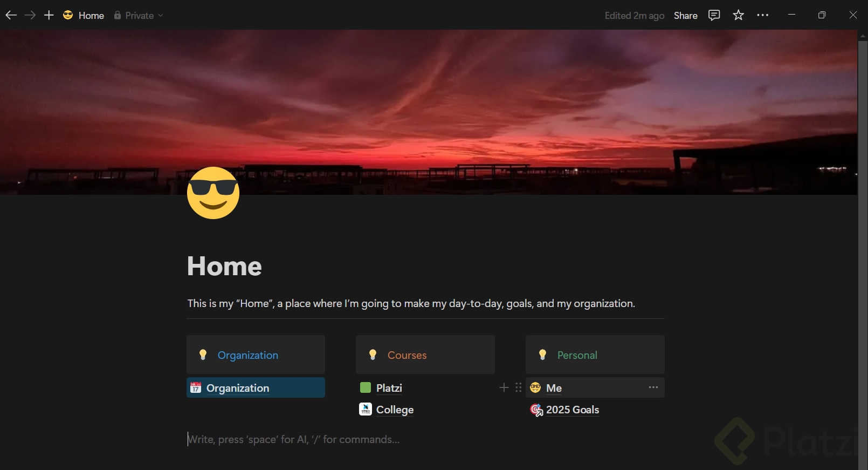Screen dimensions: 868x470
Task: Open a new tab with plus icon
Action: click(x=49, y=15)
